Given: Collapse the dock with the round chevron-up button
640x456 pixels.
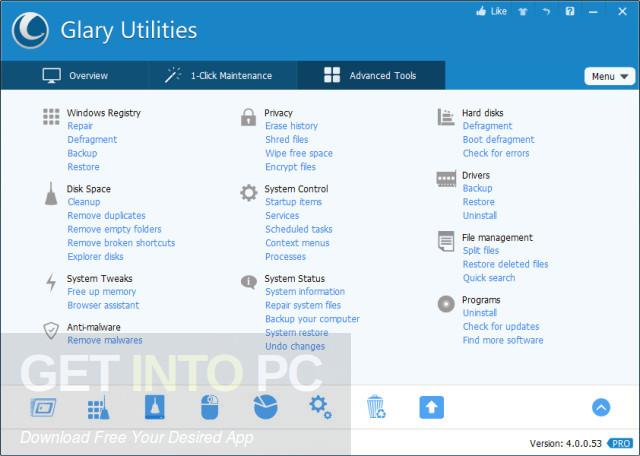Looking at the screenshot, I should (601, 407).
